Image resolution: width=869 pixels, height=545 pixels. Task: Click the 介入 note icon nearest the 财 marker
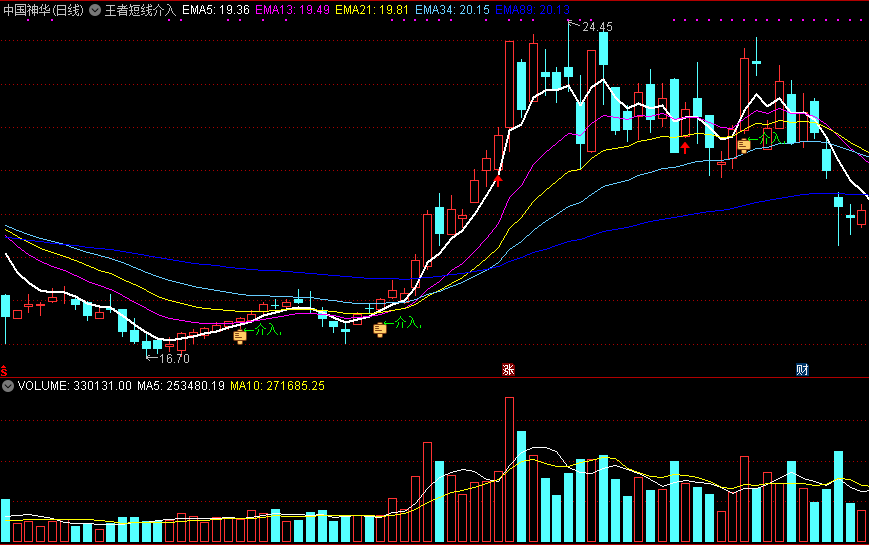click(744, 146)
